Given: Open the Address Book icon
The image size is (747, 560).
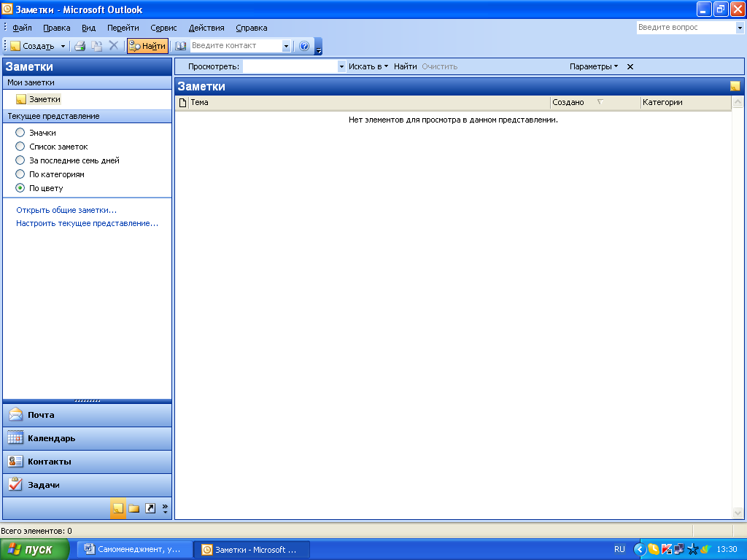Looking at the screenshot, I should point(181,46).
